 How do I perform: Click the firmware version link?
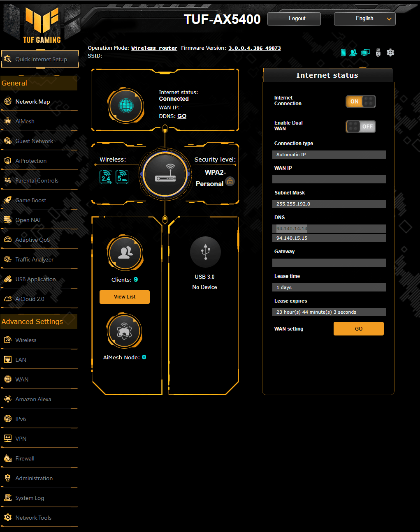255,48
